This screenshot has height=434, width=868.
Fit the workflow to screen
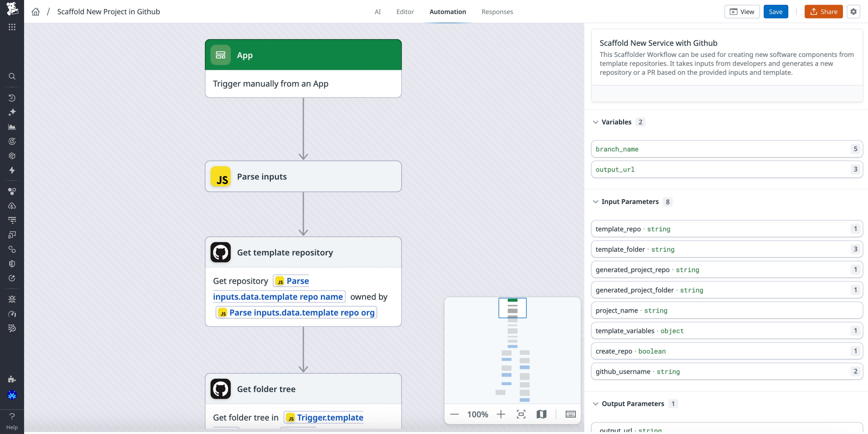[521, 414]
